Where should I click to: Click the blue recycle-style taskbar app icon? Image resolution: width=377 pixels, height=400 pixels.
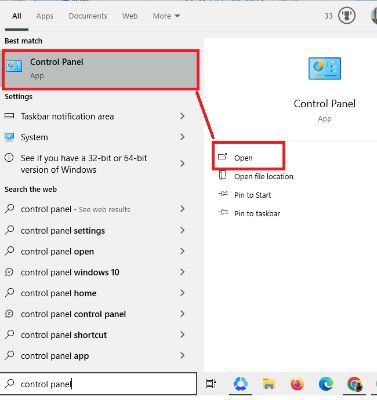[240, 384]
